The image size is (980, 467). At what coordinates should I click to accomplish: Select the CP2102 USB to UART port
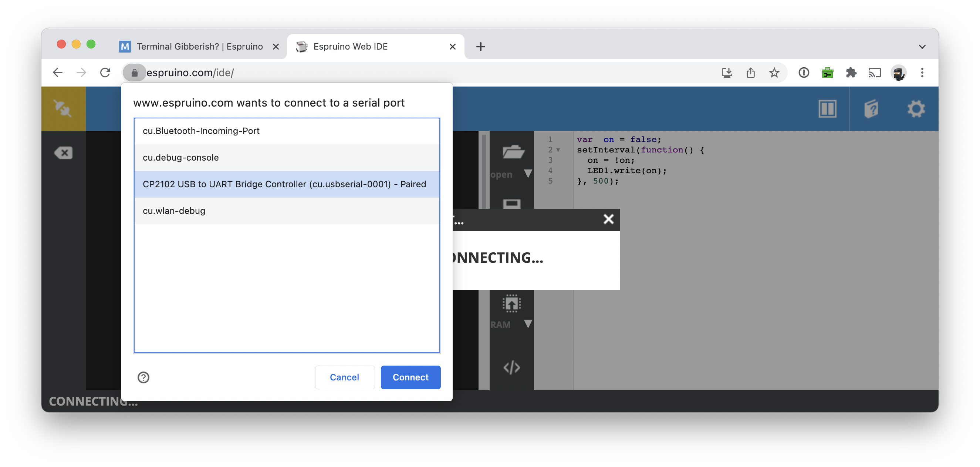[284, 184]
